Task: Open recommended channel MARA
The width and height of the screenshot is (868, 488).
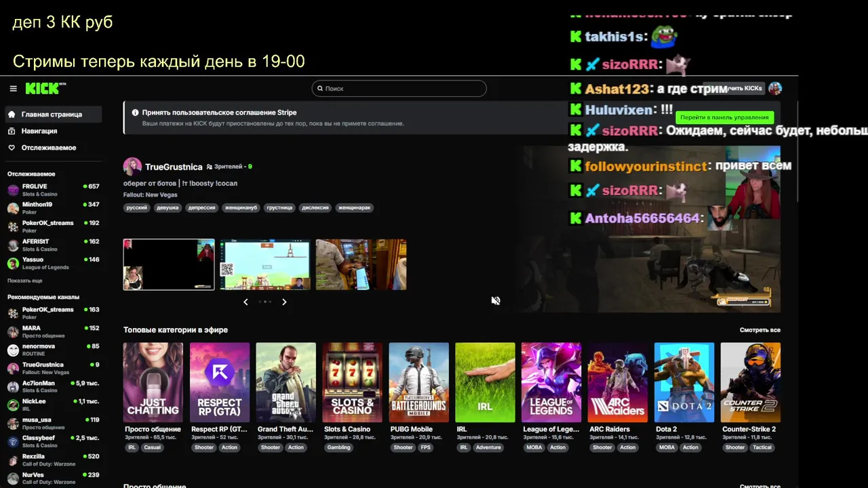Action: [54, 331]
